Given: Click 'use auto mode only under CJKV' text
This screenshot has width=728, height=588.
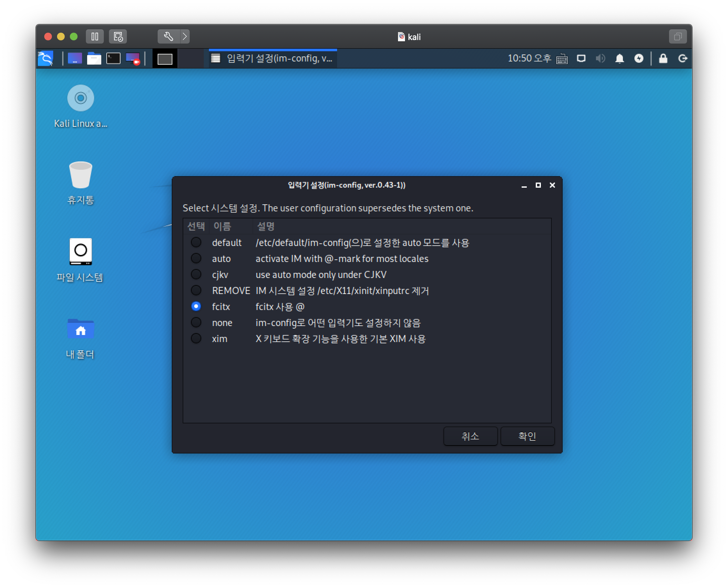Looking at the screenshot, I should [321, 274].
